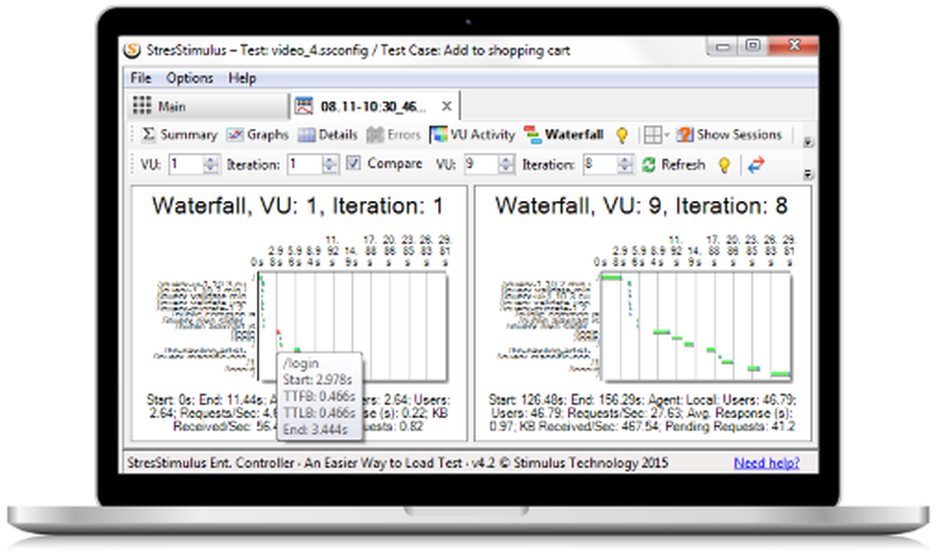Click the last green bar in right waterfall
This screenshot has width=940, height=560.
click(x=780, y=374)
